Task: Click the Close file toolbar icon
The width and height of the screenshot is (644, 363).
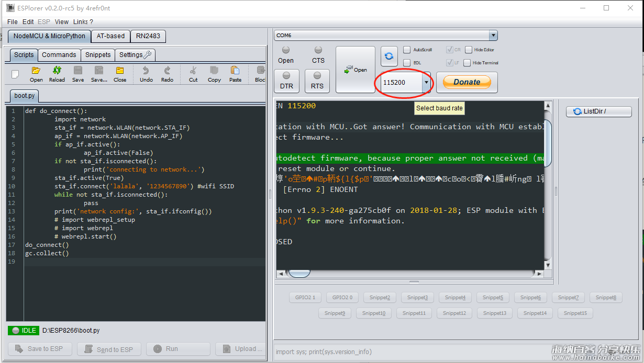Action: pyautogui.click(x=120, y=74)
